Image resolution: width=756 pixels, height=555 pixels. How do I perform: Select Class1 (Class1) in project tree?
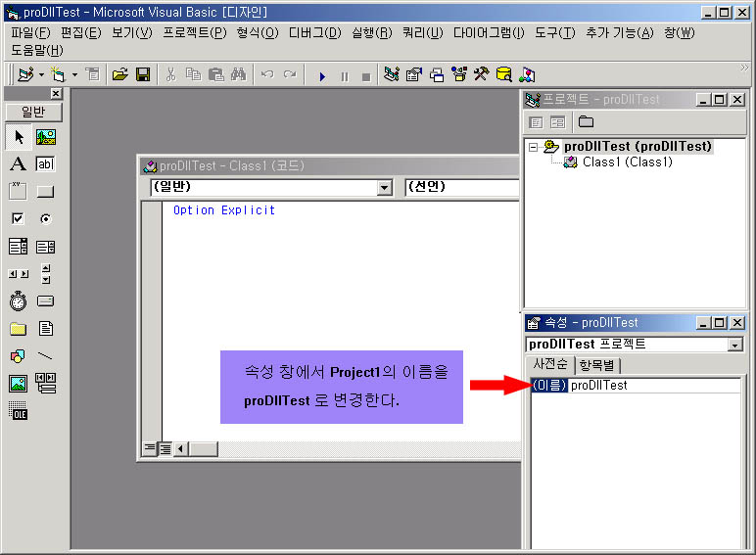click(627, 162)
